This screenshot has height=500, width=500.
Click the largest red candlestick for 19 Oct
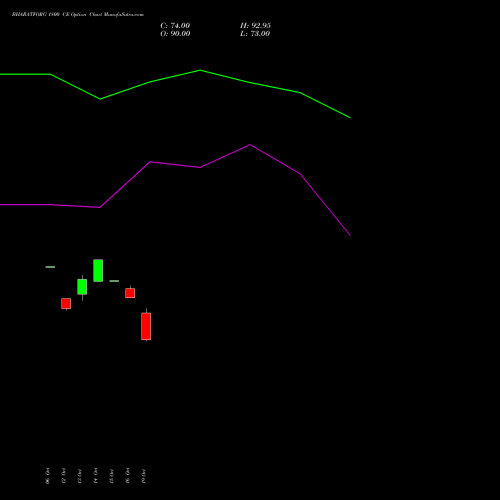tap(146, 326)
